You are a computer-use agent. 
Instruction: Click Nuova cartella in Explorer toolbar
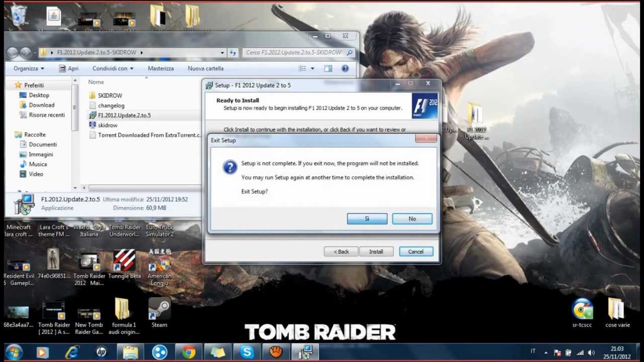click(x=205, y=68)
